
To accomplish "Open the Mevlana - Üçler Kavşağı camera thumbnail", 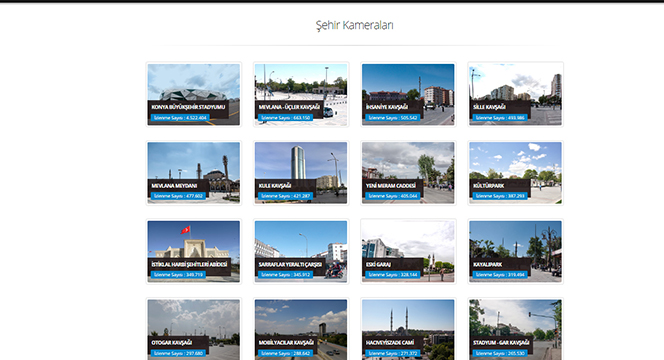I will tap(301, 94).
